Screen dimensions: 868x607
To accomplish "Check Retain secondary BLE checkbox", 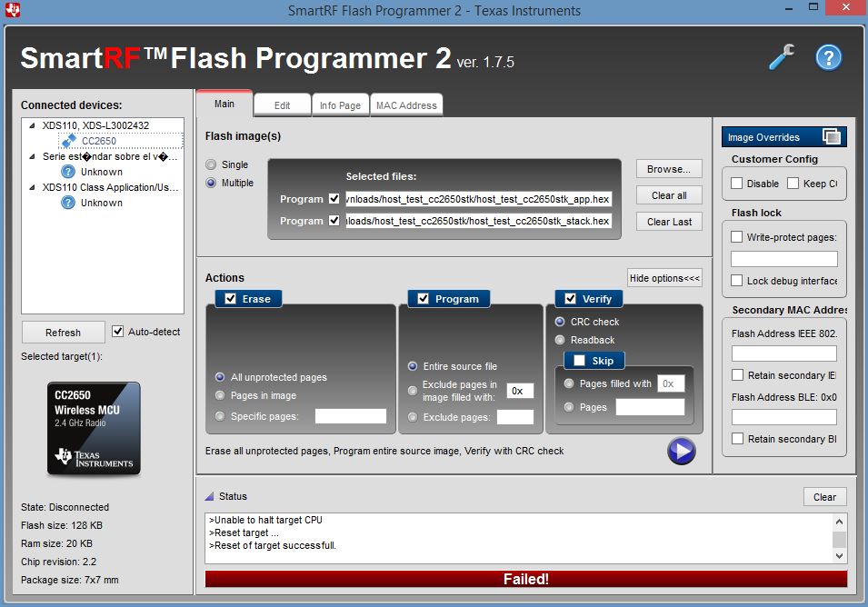I will coord(737,439).
